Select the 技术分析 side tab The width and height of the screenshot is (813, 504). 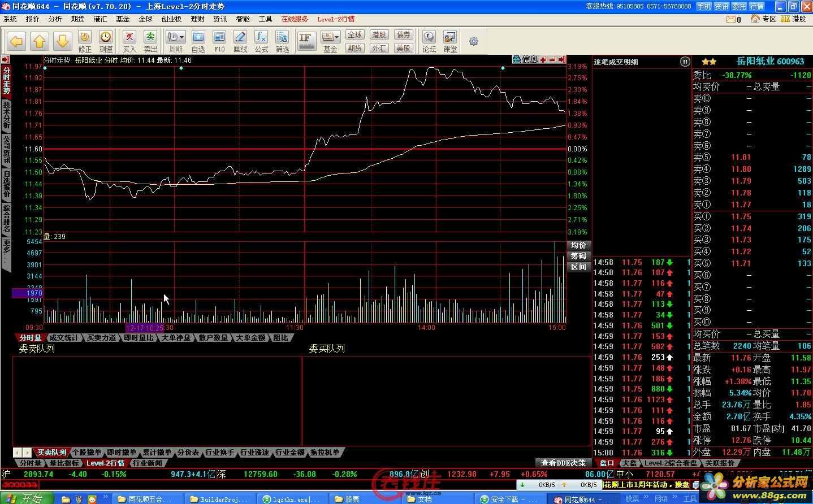click(6, 116)
